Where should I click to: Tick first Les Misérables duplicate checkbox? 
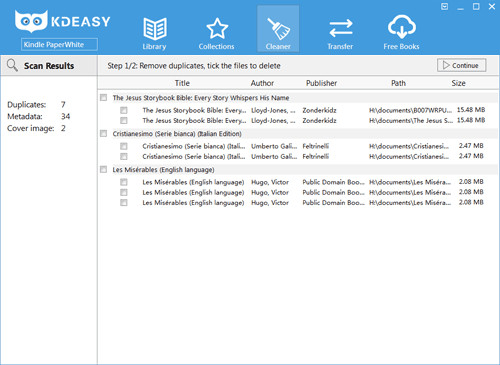[x=124, y=182]
